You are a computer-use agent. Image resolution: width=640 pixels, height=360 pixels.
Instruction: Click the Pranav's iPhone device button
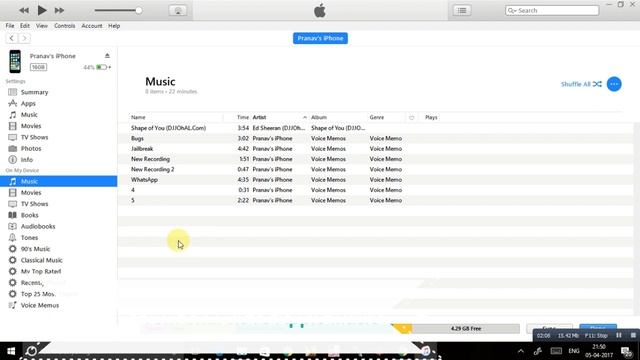pyautogui.click(x=320, y=38)
